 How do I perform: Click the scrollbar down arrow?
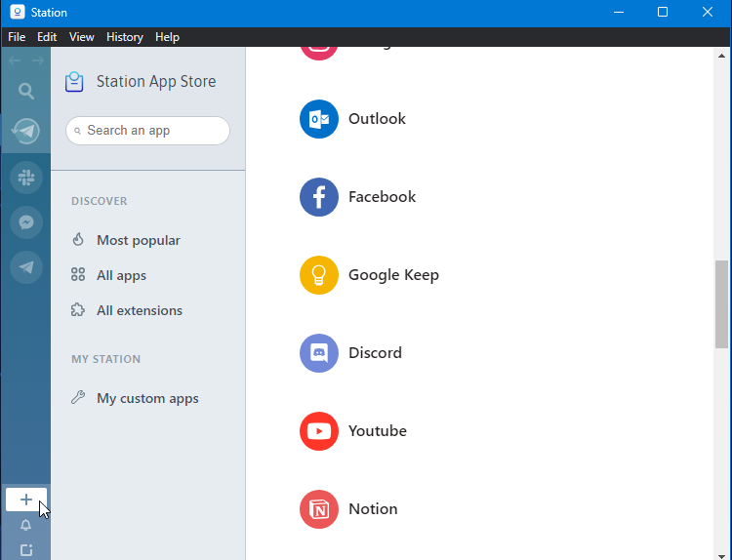pyautogui.click(x=721, y=556)
